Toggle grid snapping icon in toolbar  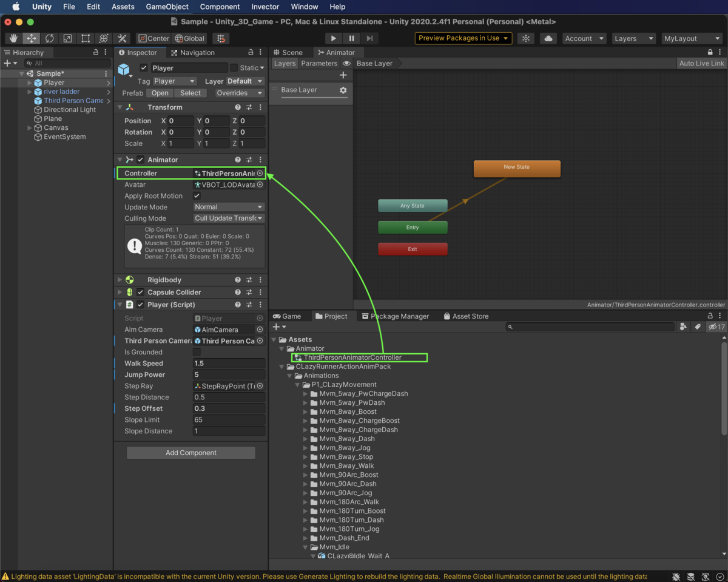pyautogui.click(x=221, y=38)
